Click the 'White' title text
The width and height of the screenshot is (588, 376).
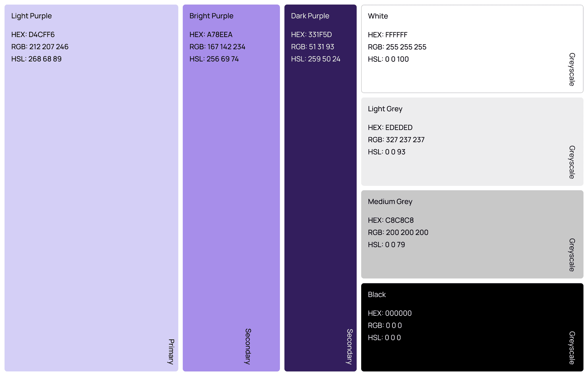378,16
